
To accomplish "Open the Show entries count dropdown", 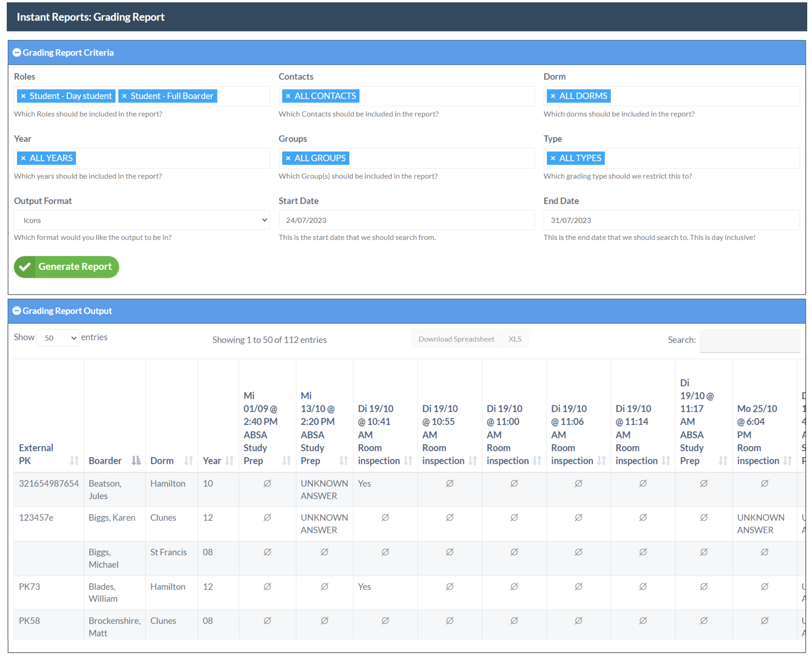I will click(x=58, y=338).
